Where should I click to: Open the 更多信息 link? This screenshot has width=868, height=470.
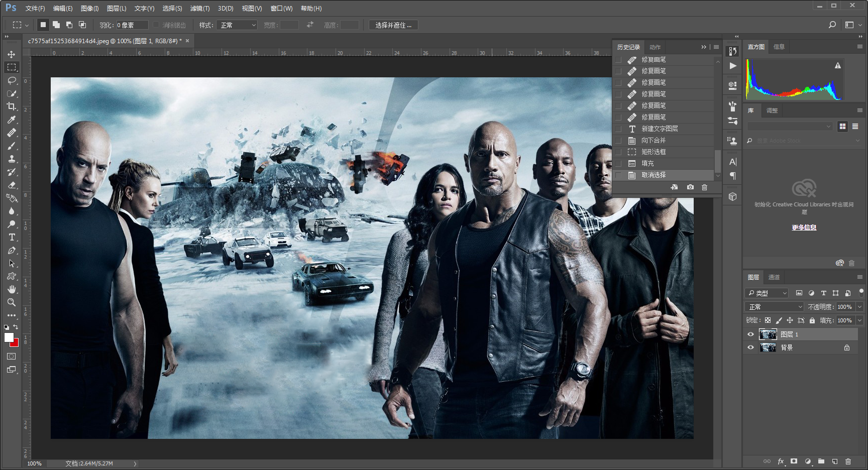[804, 227]
